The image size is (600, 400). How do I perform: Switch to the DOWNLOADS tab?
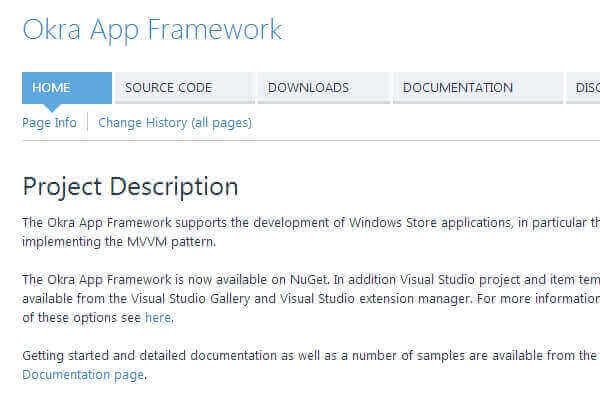tap(308, 88)
